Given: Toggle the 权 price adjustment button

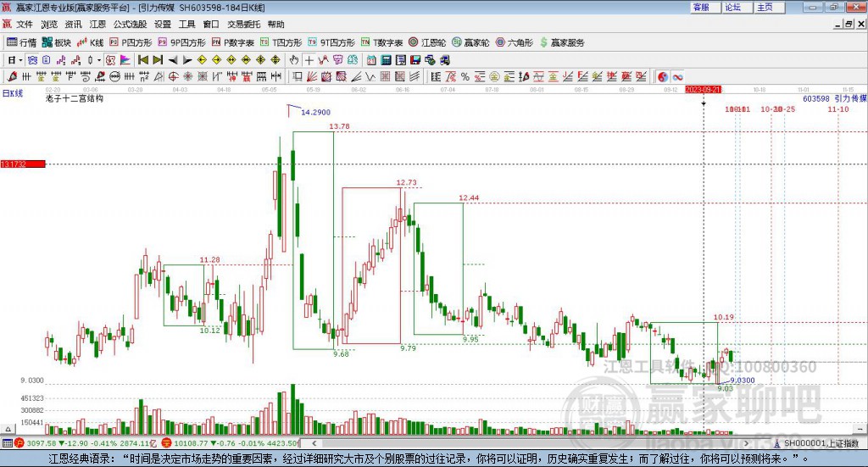Looking at the screenshot, I should click(x=110, y=60).
